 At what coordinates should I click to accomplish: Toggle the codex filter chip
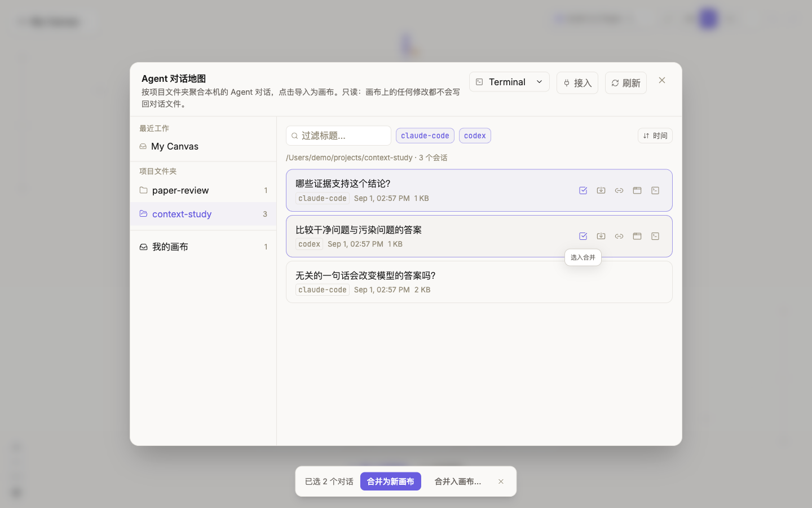[475, 135]
